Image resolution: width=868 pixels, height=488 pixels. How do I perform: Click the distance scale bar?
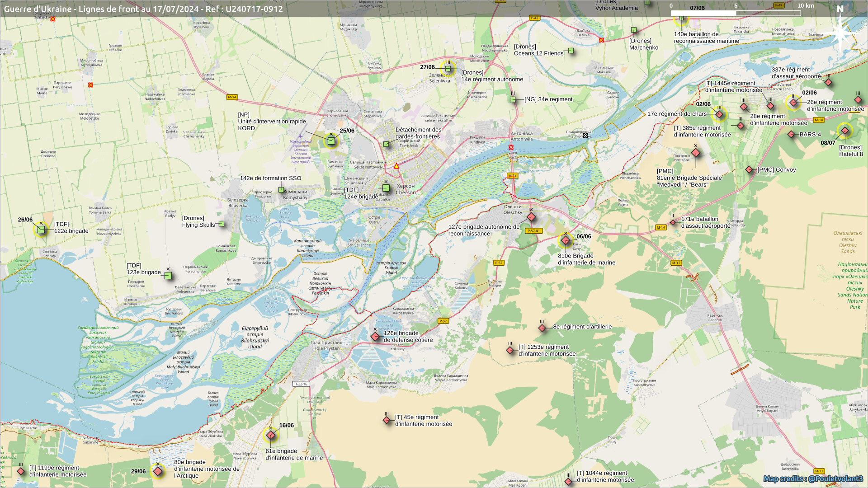(x=736, y=13)
